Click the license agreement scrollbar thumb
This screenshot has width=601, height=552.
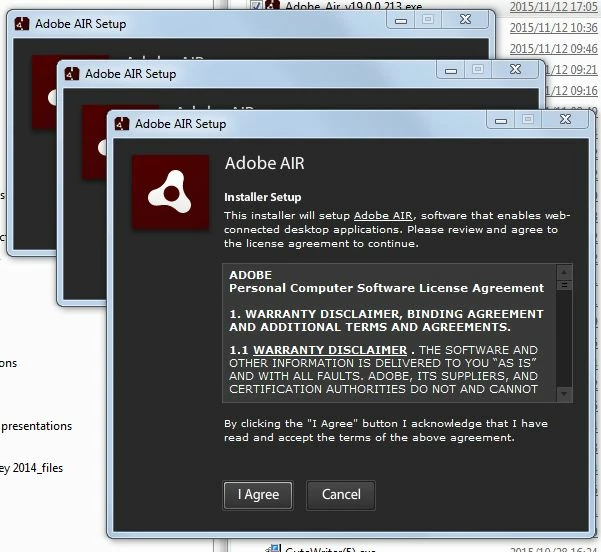coord(564,285)
